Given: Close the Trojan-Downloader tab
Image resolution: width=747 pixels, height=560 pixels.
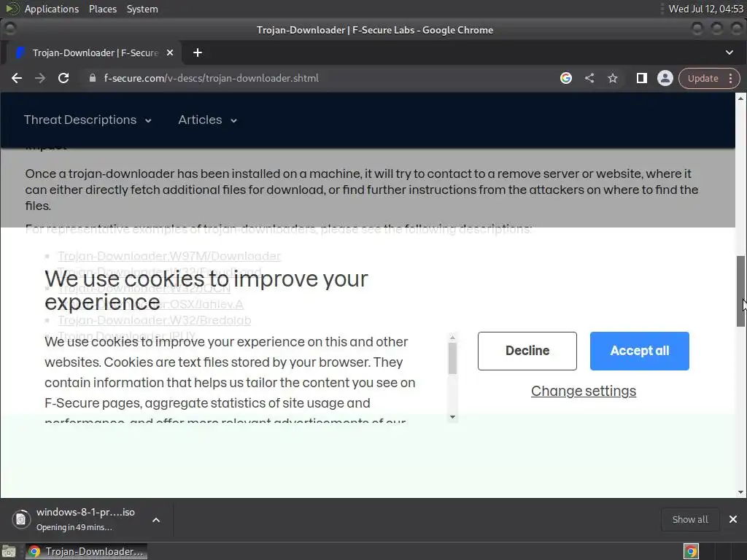Looking at the screenshot, I should (170, 52).
